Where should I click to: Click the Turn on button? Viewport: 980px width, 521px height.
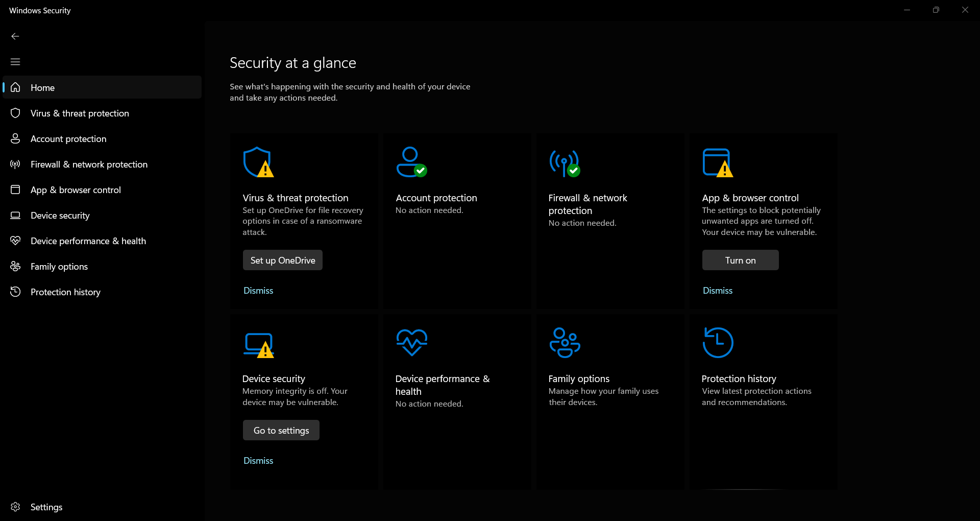click(741, 260)
